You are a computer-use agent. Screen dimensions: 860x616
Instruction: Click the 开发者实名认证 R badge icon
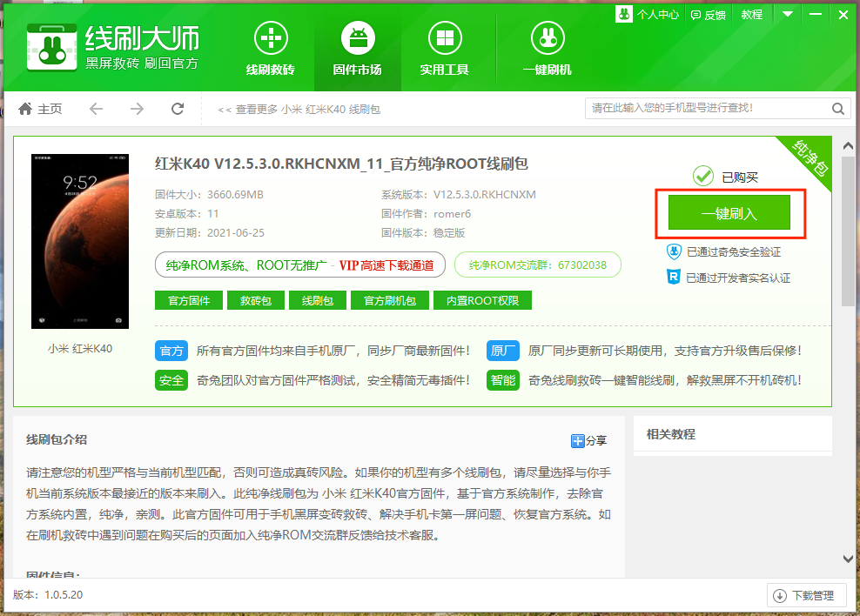674,277
